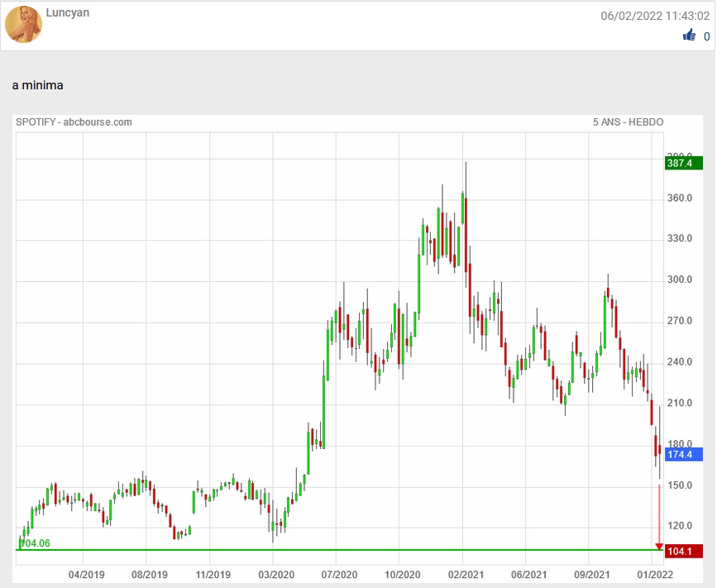Click the like count 0
Viewport: 717px width, 588px height.
706,36
